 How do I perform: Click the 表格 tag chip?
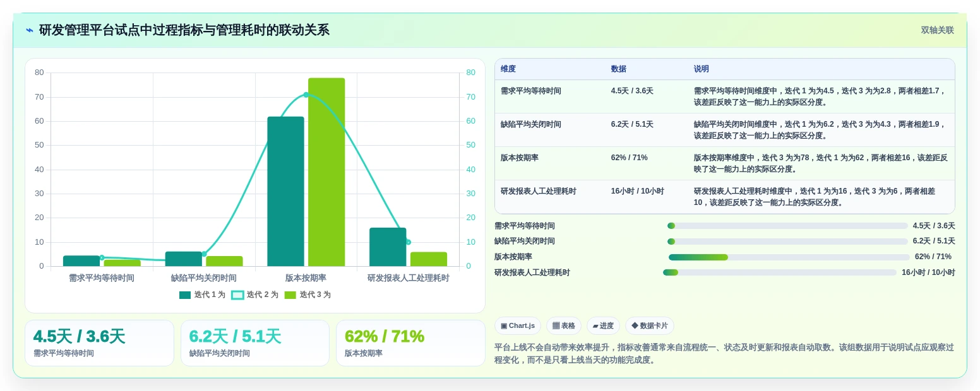564,326
